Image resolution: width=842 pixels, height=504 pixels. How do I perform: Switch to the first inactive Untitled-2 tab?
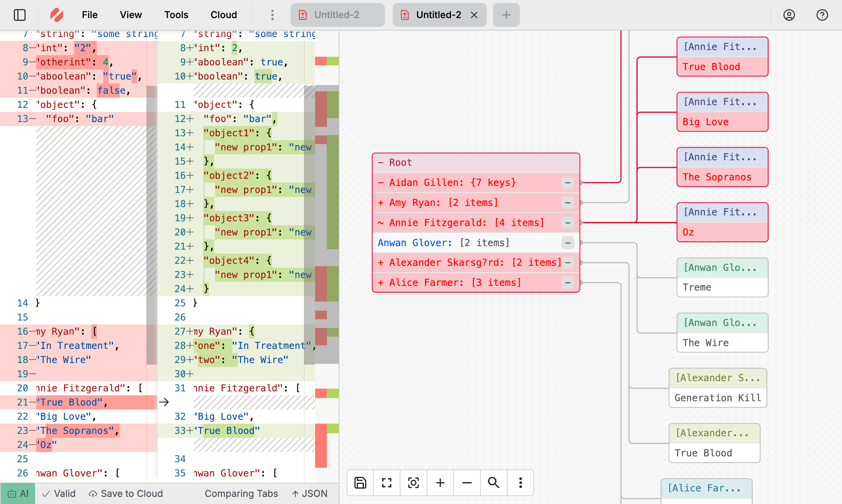[x=338, y=15]
